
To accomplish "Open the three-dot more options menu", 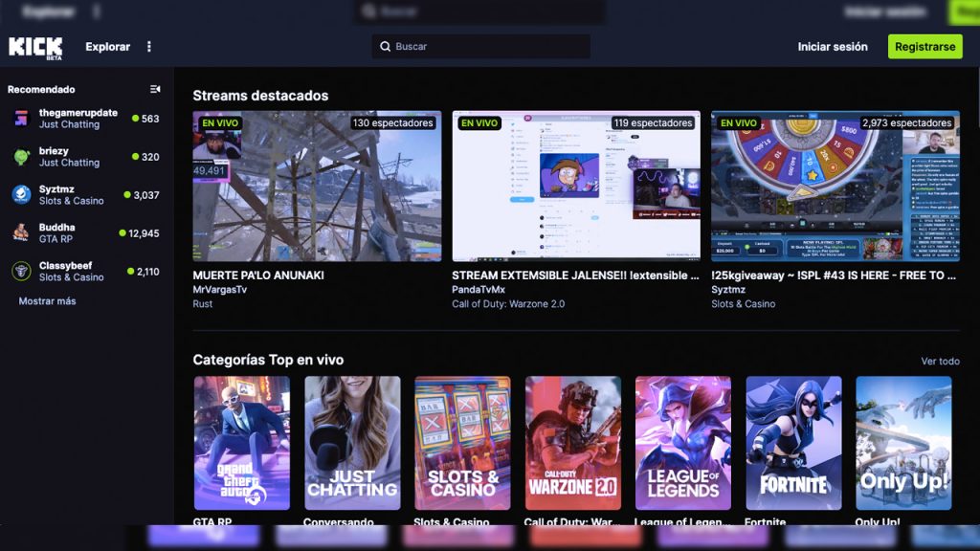I will point(149,47).
